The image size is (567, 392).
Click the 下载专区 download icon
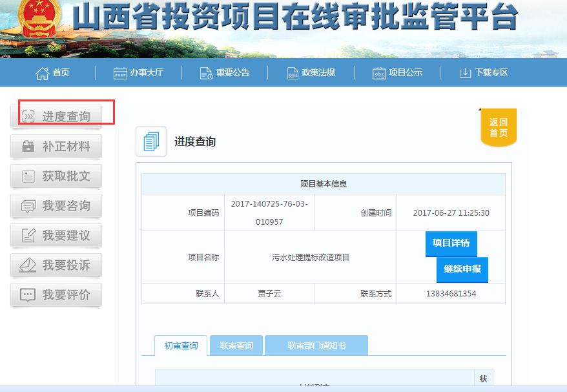465,73
